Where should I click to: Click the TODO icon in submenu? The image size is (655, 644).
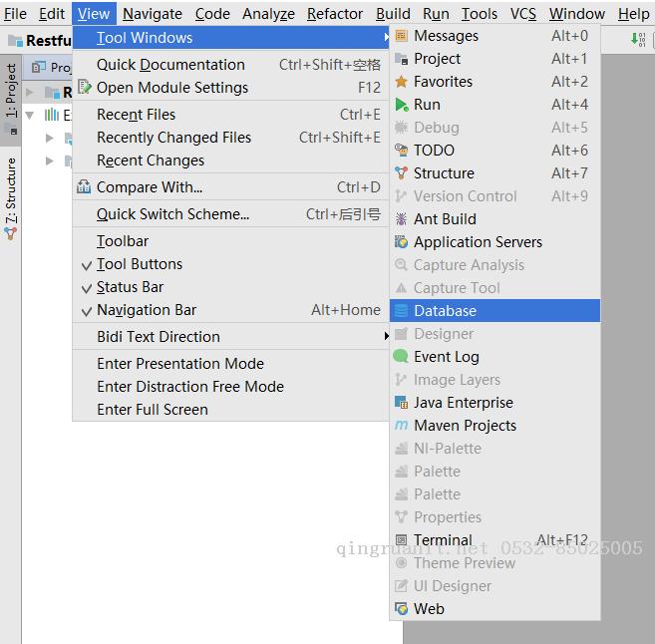401,151
